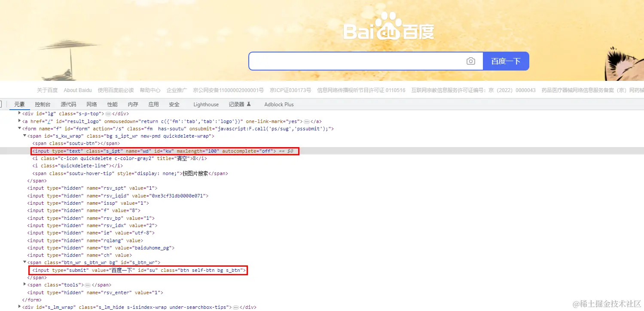The height and width of the screenshot is (311, 644).
Task: Click the 京公网安备11000002000001号 link
Action: pos(228,90)
